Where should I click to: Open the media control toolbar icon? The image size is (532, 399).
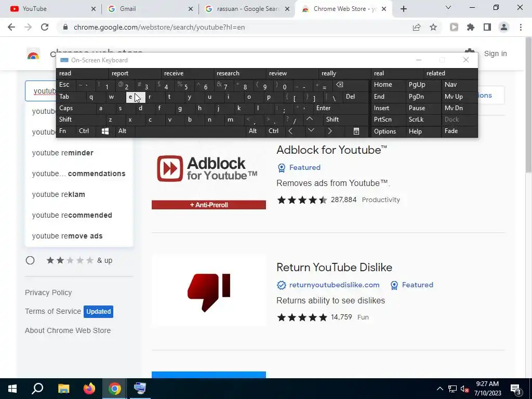click(x=454, y=27)
